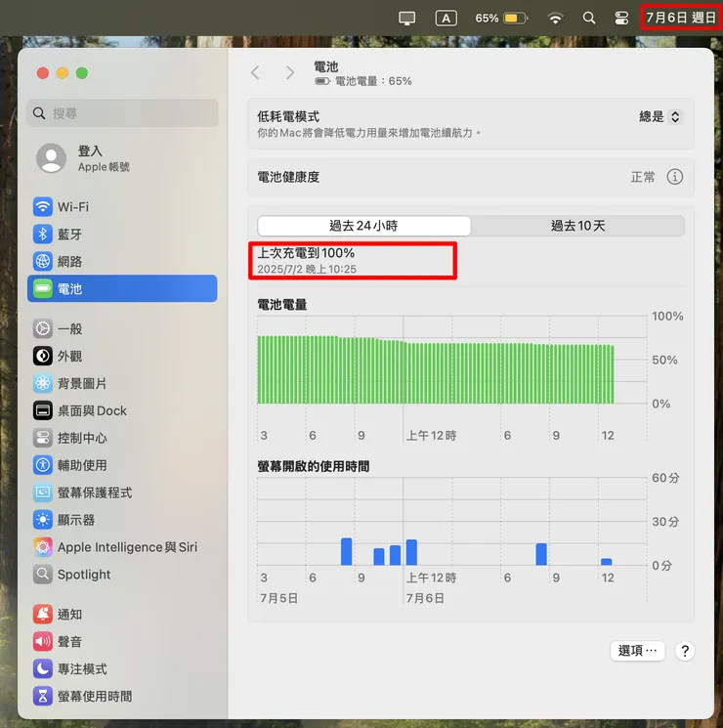
Task: Open 一般 gear icon in sidebar
Action: 43,328
